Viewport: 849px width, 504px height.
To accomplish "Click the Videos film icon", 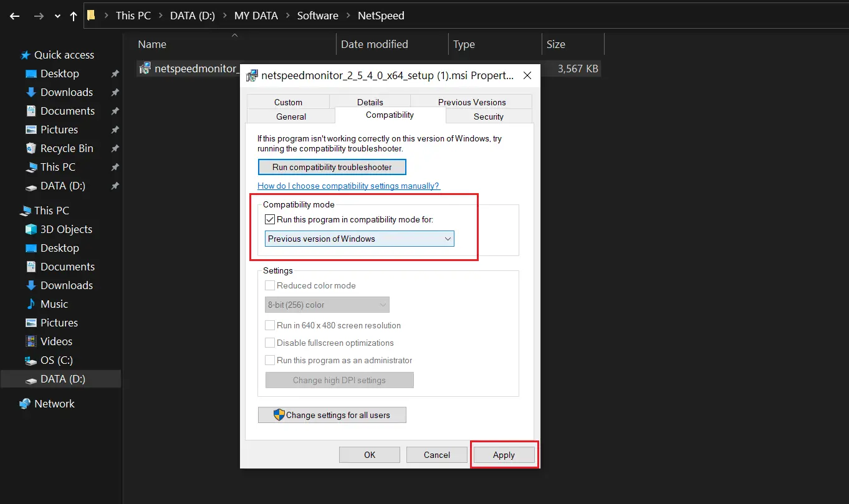I will 31,341.
